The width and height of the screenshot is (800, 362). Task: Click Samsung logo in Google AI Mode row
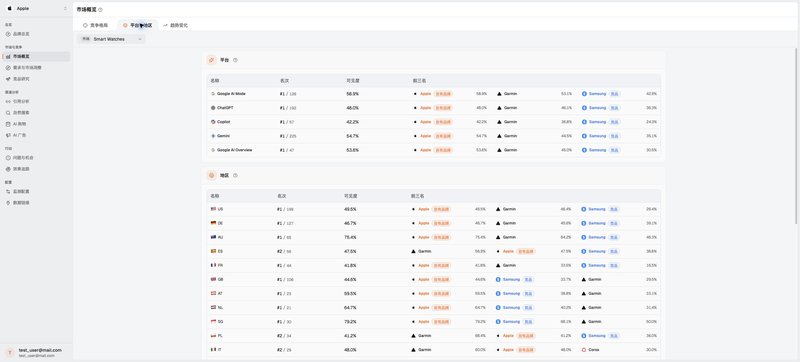[584, 94]
